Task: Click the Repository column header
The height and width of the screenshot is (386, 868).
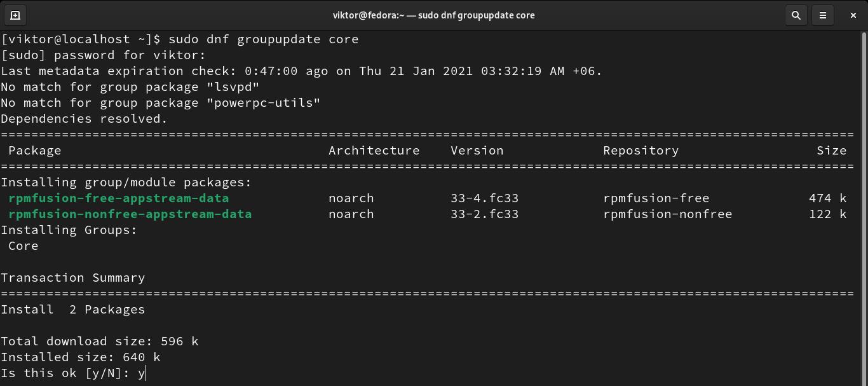Action: [x=641, y=151]
